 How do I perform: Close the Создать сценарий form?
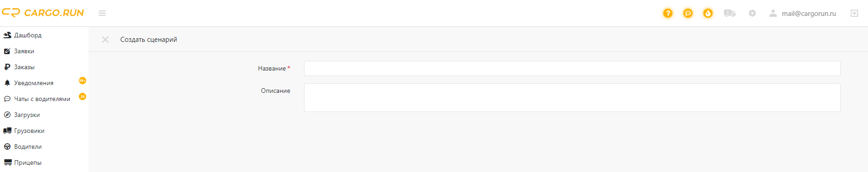click(105, 40)
